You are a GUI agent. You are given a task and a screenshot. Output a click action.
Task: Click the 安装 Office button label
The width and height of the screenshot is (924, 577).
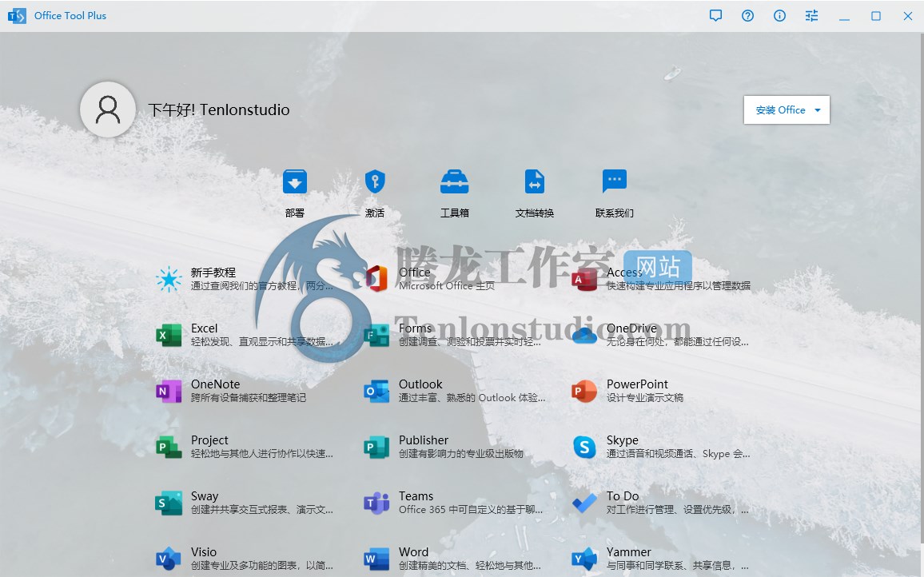point(780,110)
